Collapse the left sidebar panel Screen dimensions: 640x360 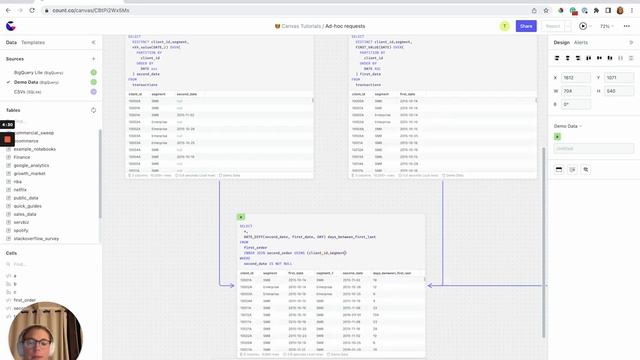(93, 42)
